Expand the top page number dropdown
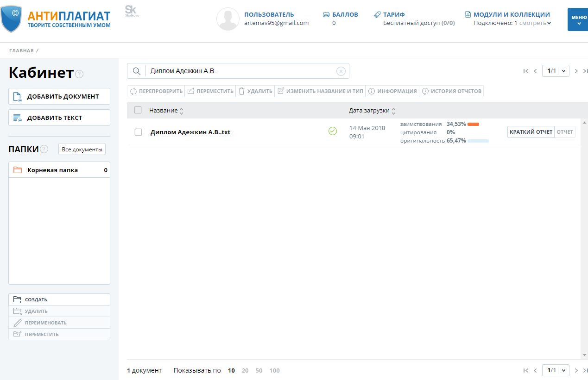Viewport: 588px width, 380px height. 564,71
